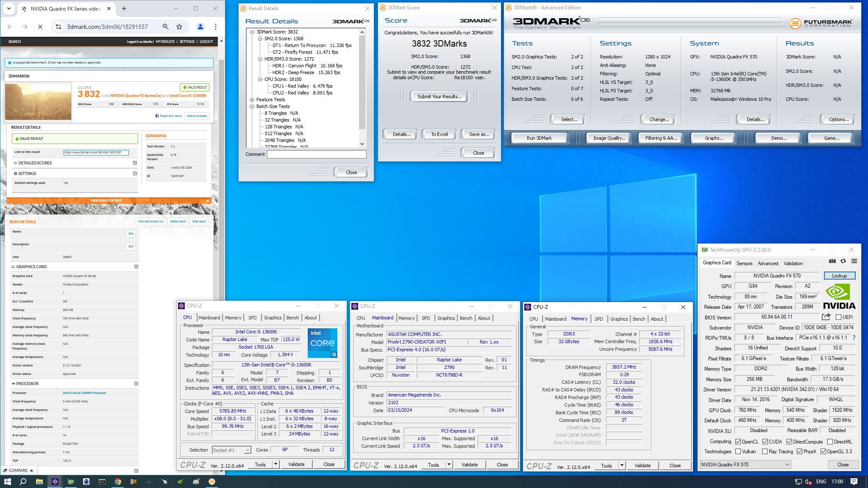The width and height of the screenshot is (868, 488).
Task: Open taskbar search
Action: click(x=23, y=482)
